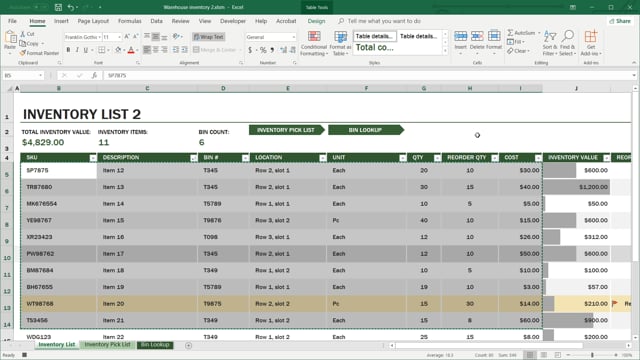
Task: Click the Center alignment icon
Action: pos(156,50)
